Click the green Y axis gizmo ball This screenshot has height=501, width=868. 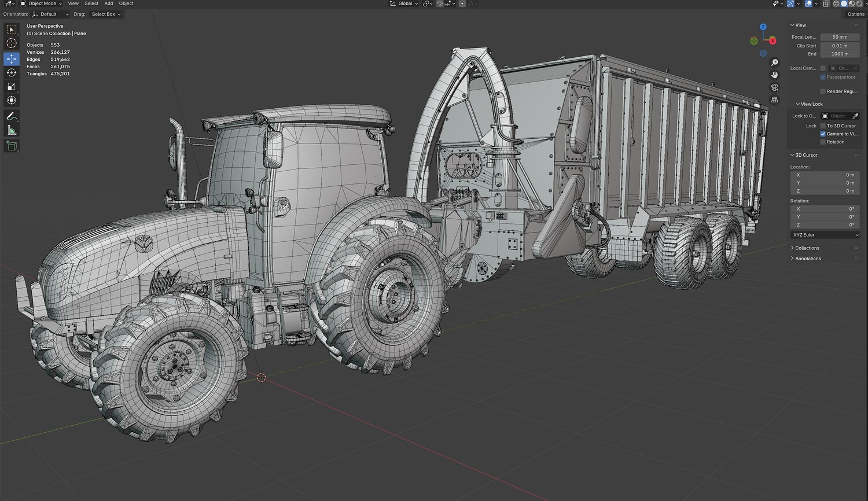754,41
